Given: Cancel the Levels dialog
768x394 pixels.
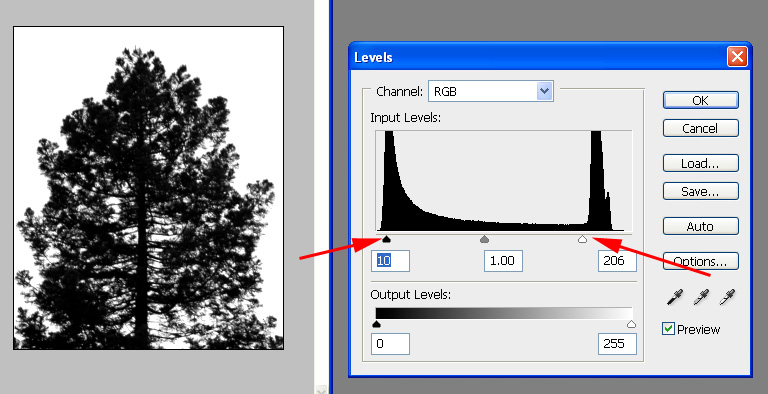Looking at the screenshot, I should pos(700,128).
